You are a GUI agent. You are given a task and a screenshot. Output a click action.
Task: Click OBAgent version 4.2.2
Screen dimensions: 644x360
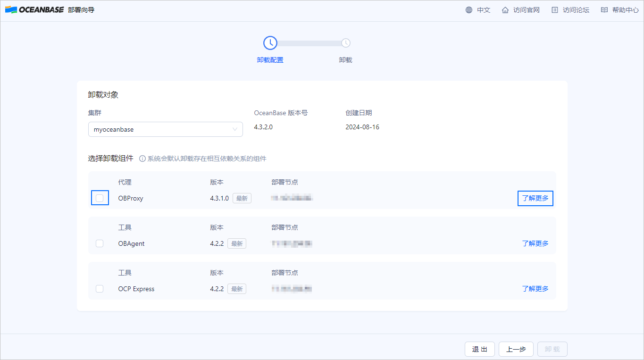click(217, 243)
